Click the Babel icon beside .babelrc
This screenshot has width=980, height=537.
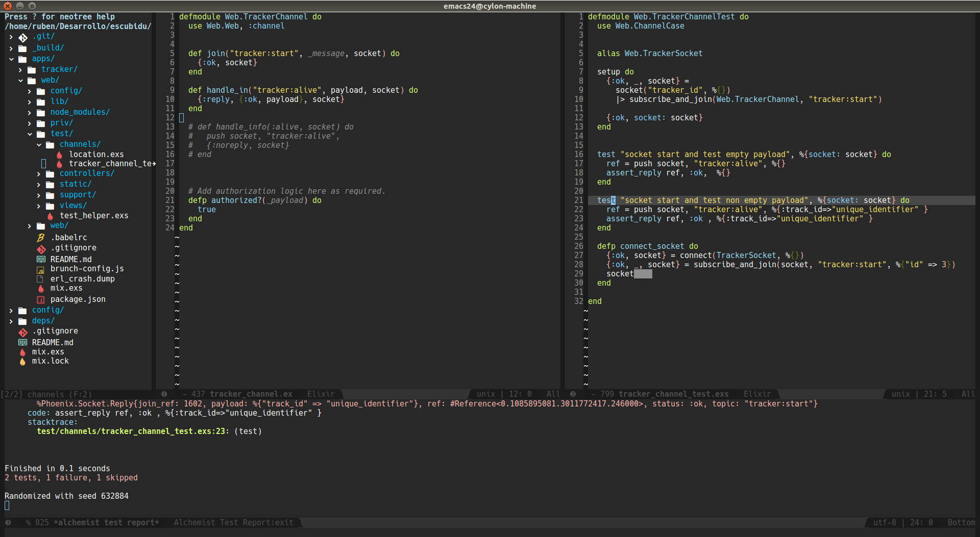(41, 238)
